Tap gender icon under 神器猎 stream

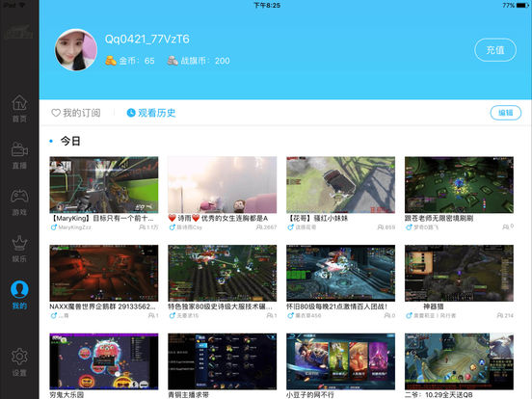coord(409,315)
